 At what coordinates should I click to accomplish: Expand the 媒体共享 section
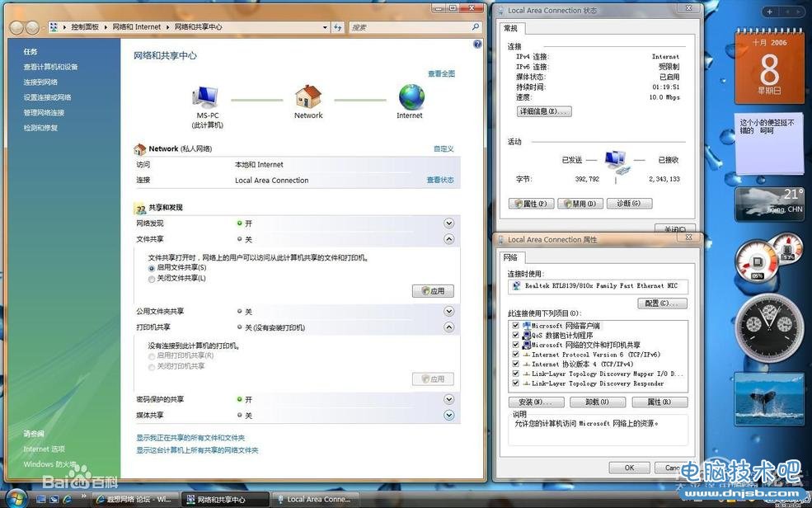(x=449, y=415)
